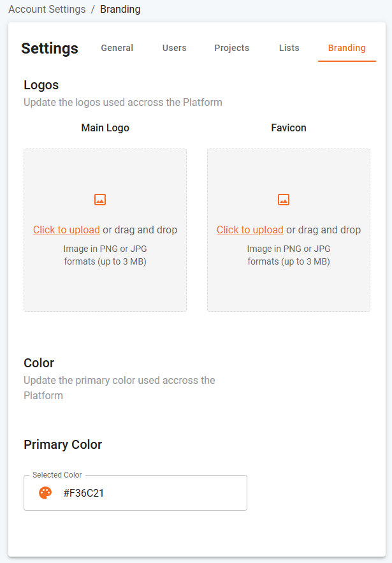
Task: Open the color palette icon picker
Action: coord(46,493)
